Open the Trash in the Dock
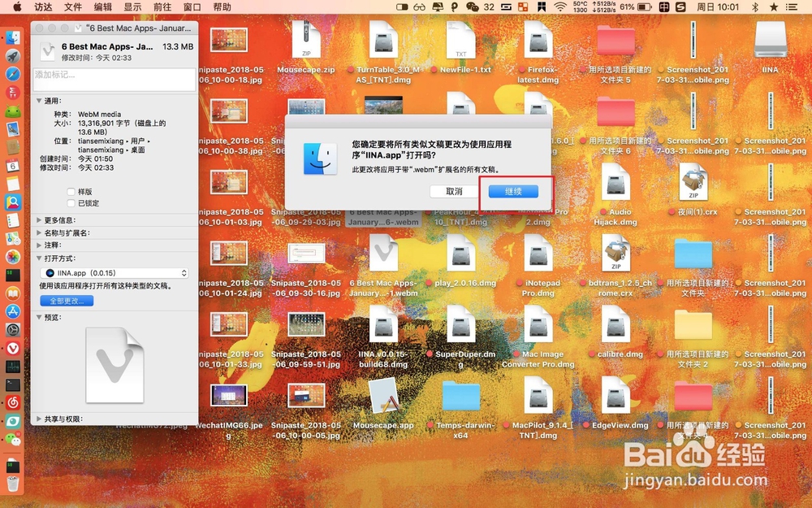The height and width of the screenshot is (508, 812). click(13, 484)
